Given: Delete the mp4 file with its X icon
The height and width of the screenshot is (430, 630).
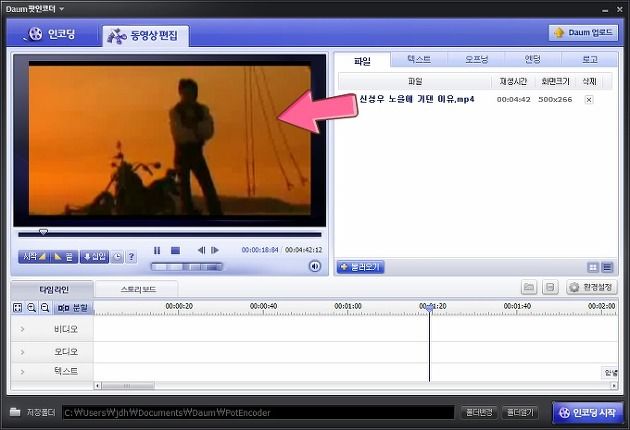Looking at the screenshot, I should [589, 99].
